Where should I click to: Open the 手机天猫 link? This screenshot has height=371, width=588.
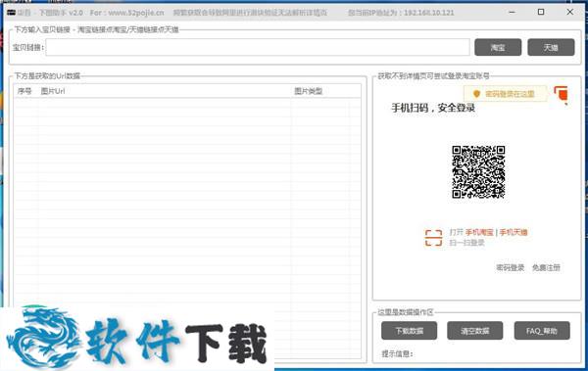514,232
